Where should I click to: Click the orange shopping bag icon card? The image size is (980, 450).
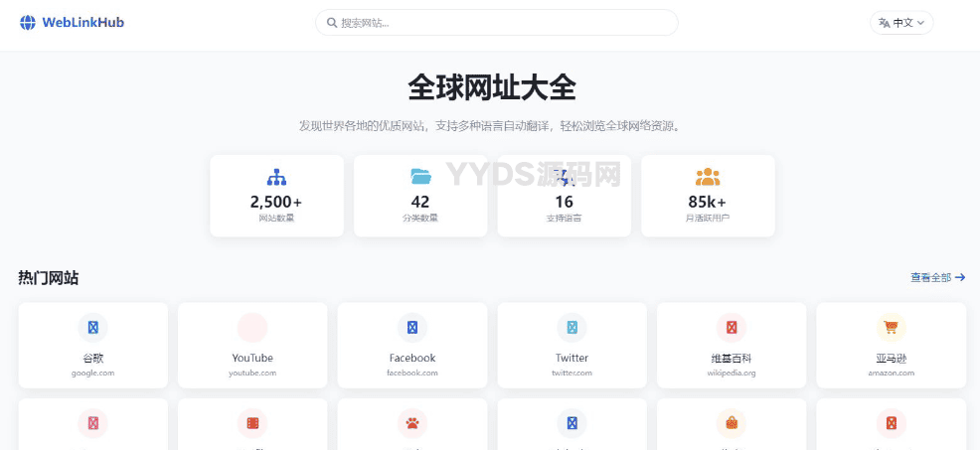point(732,424)
